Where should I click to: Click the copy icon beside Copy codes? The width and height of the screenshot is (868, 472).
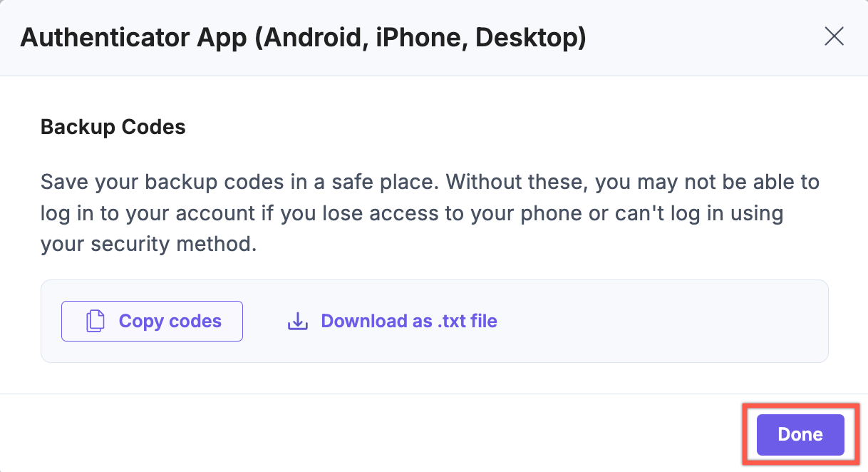coord(95,322)
